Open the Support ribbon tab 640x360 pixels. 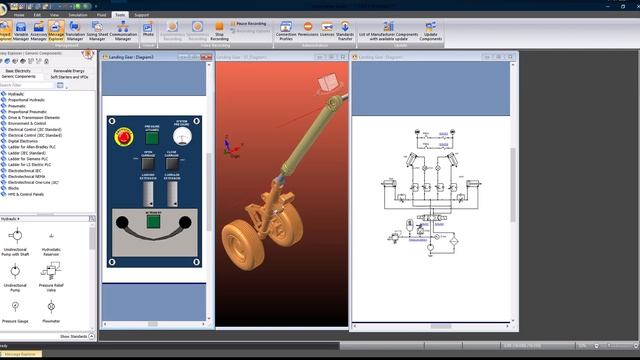142,15
